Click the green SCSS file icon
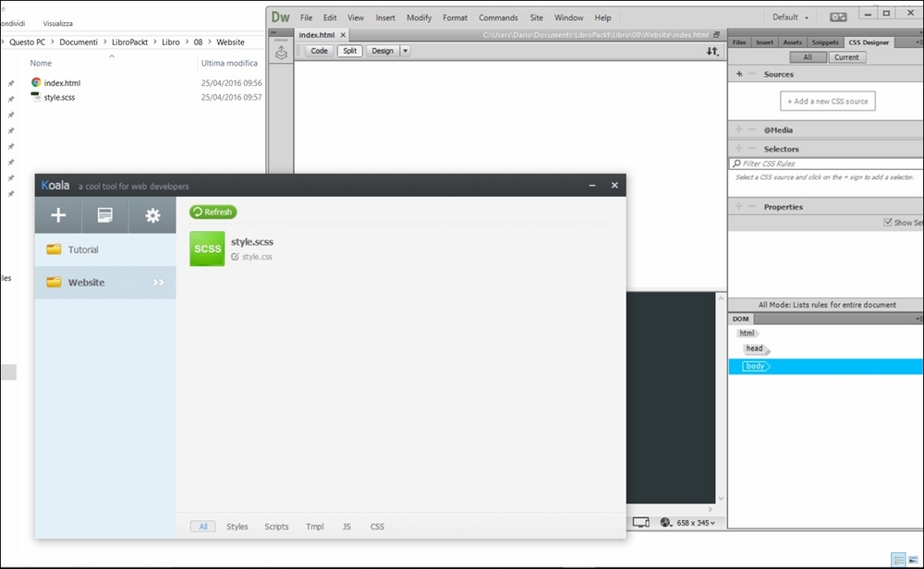The width and height of the screenshot is (924, 569). 207,248
